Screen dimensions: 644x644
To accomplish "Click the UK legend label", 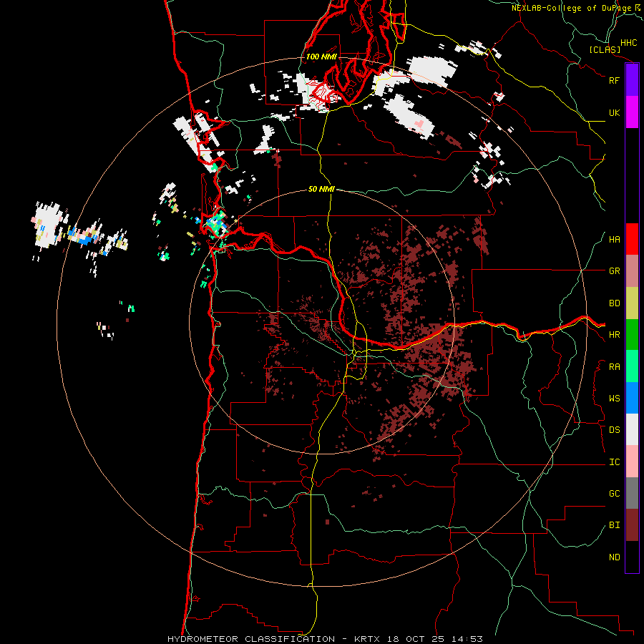I will coord(614,112).
